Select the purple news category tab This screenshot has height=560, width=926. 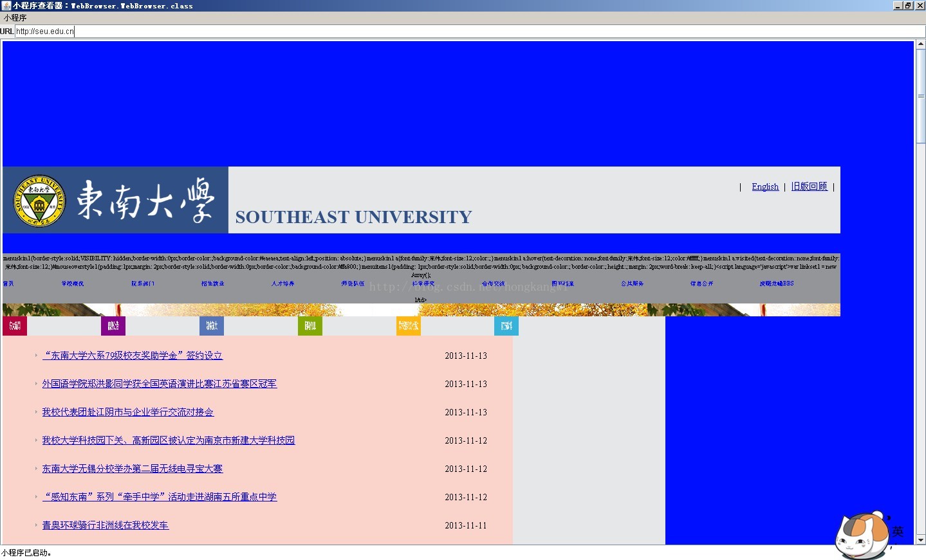[x=113, y=326]
